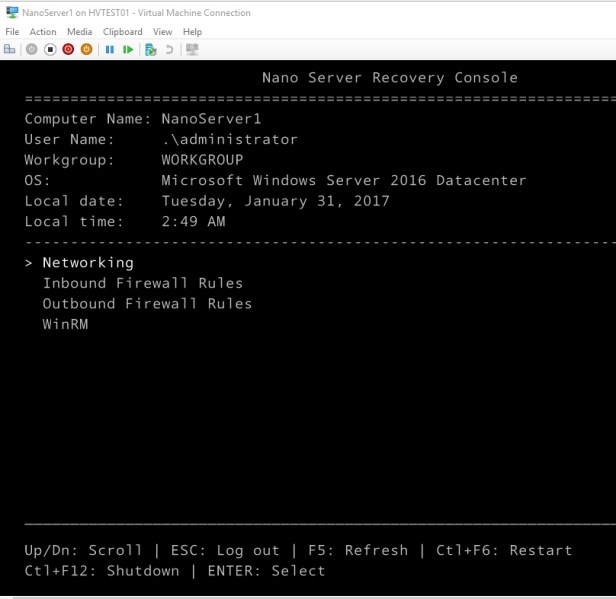
Task: Click the Enhanced Session toolbar icon
Action: [192, 49]
